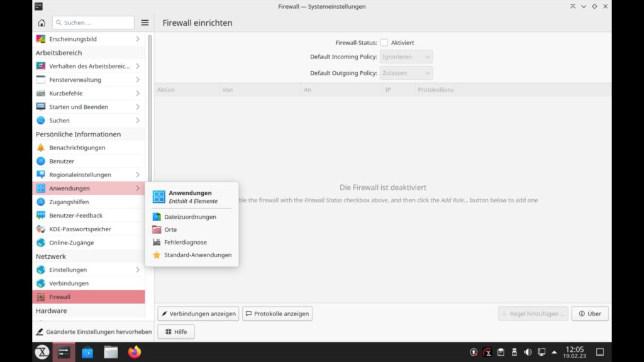Click Verbindungen anzeigen button
The image size is (644, 362).
point(198,314)
